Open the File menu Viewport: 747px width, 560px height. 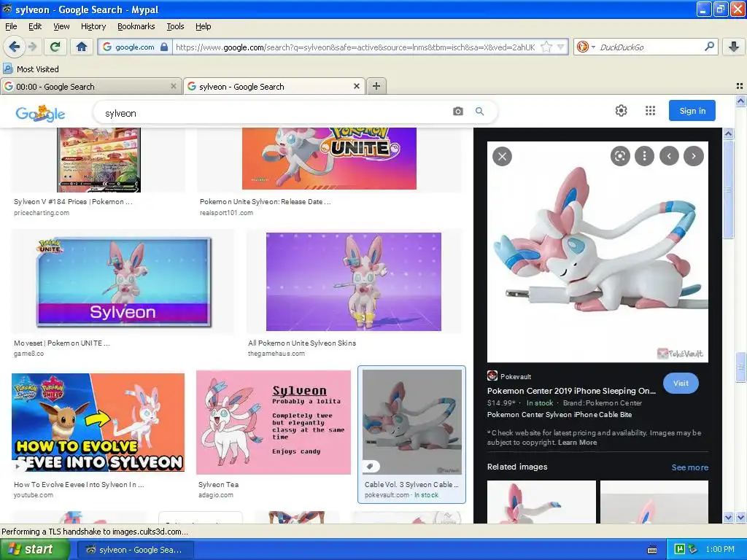click(11, 26)
